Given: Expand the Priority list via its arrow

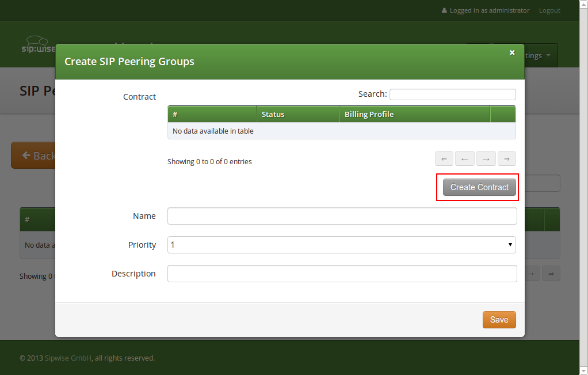Looking at the screenshot, I should coord(510,245).
